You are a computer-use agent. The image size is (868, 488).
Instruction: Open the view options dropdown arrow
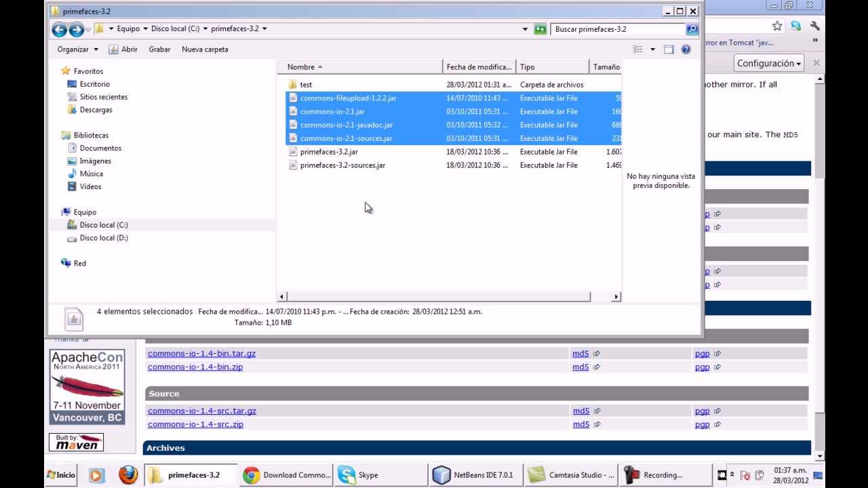(652, 49)
